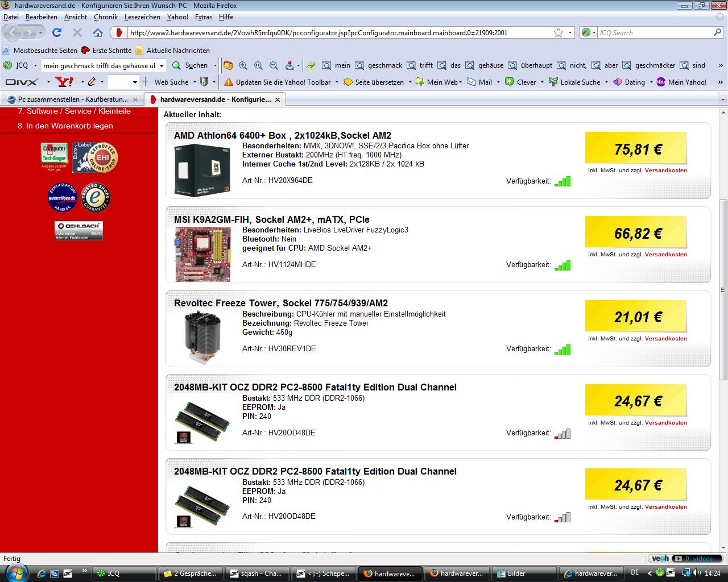Click Versandkosten link under 75,81 € price
This screenshot has height=582, width=728.
(665, 171)
